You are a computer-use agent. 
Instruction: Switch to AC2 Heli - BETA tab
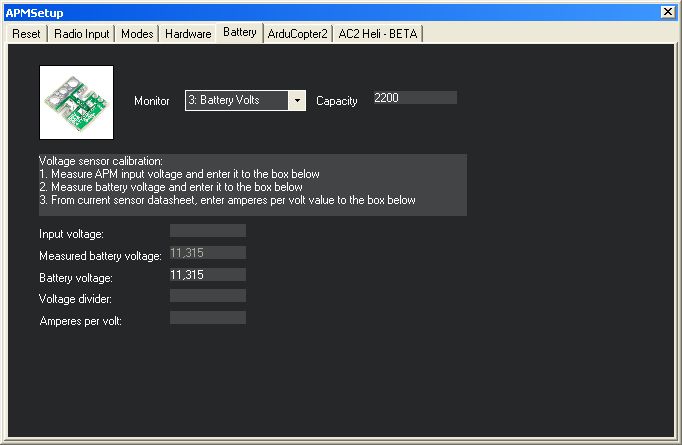pos(378,33)
